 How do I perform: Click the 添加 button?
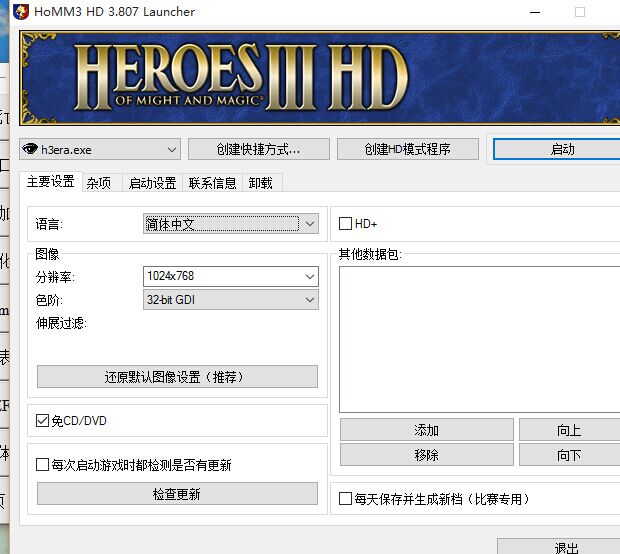tap(427, 430)
